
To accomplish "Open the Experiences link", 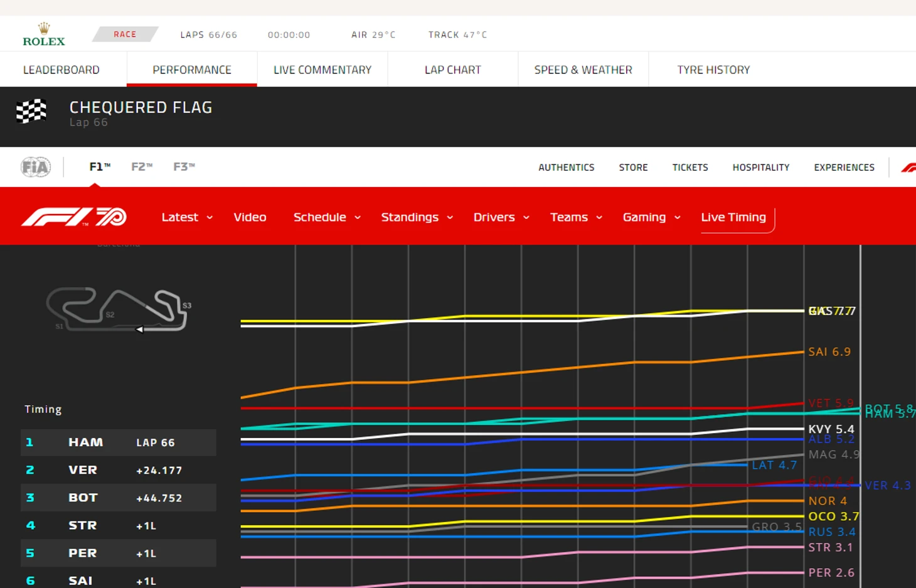I will point(844,168).
